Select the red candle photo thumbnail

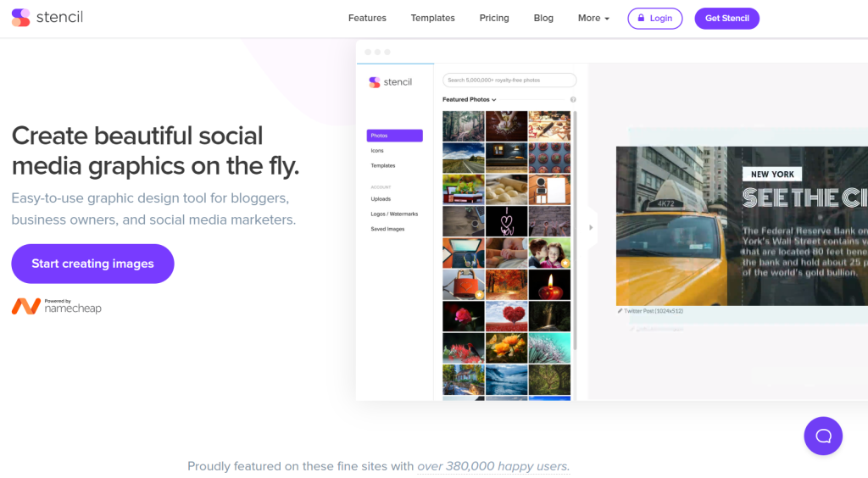549,286
